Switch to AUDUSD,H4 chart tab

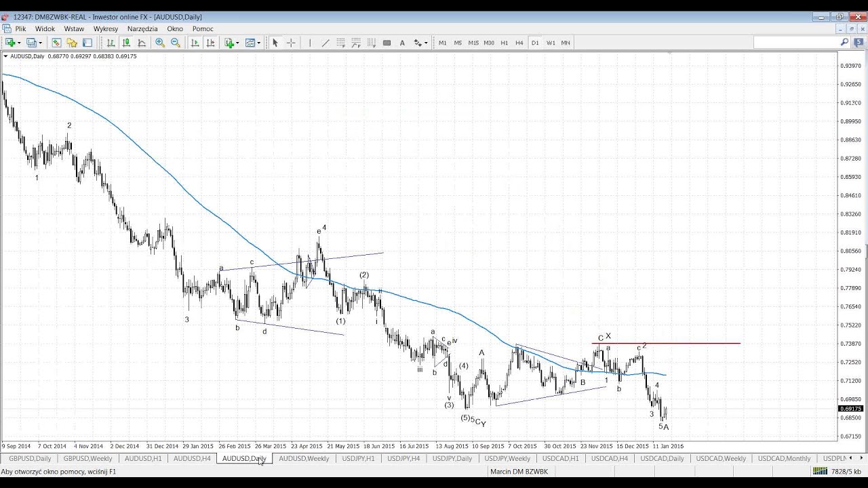click(192, 459)
